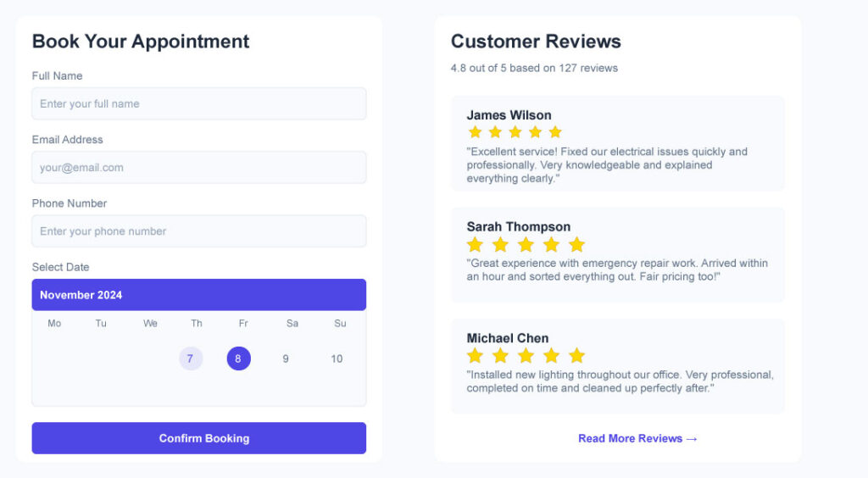The height and width of the screenshot is (478, 868).
Task: Click the third star in James Wilson's rating
Action: pos(515,132)
